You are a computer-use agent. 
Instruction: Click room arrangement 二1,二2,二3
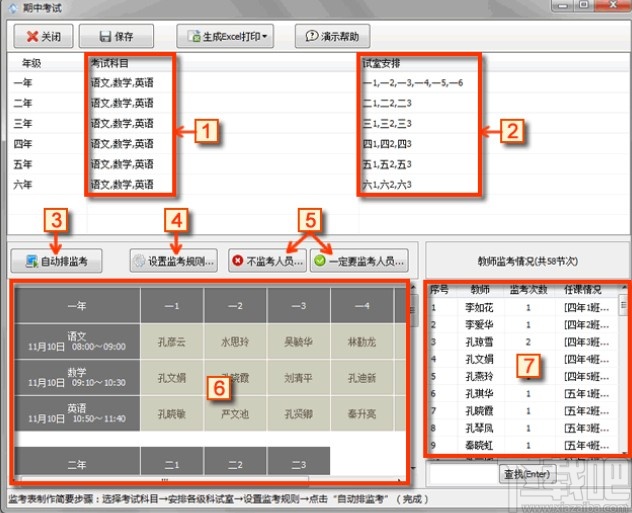point(387,103)
